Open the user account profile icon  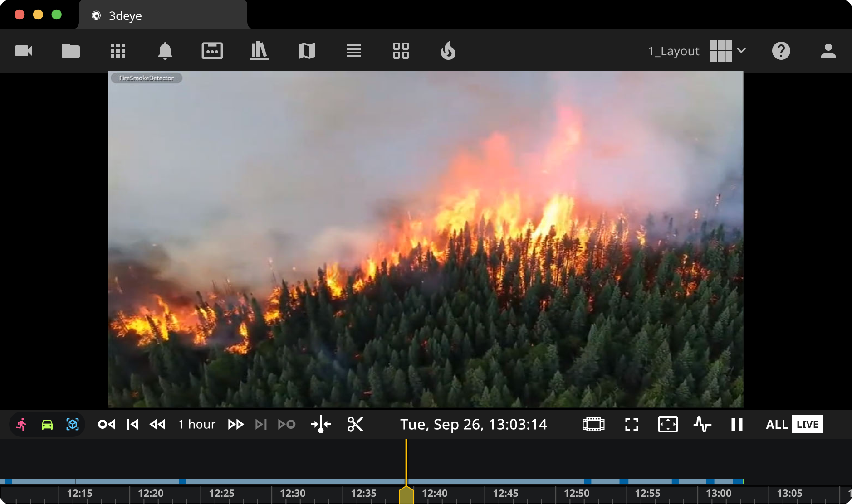(x=828, y=51)
